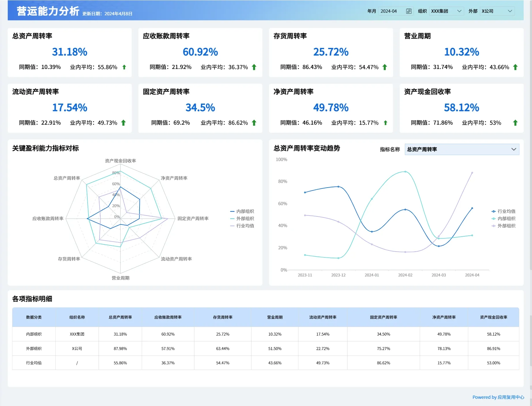Click the 资产现金回收率 axis label on radar
This screenshot has height=406, width=532.
tap(121, 161)
